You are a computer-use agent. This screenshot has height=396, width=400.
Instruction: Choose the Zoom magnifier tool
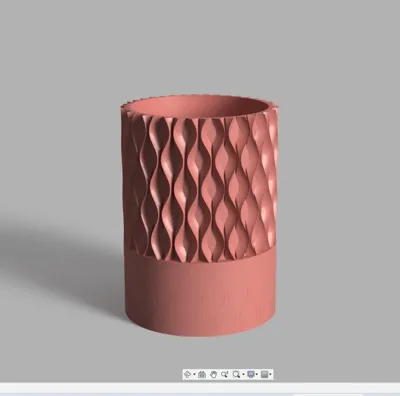(225, 374)
